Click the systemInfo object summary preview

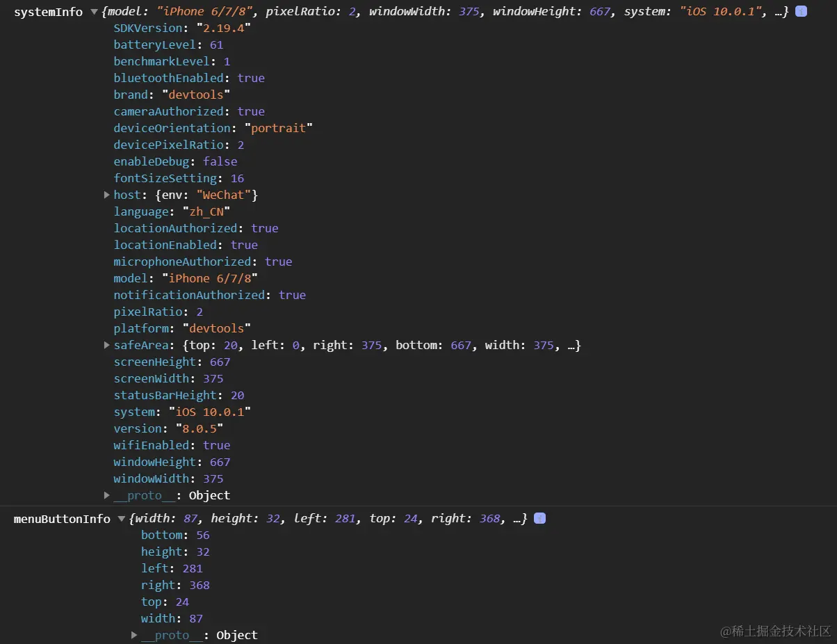(445, 12)
